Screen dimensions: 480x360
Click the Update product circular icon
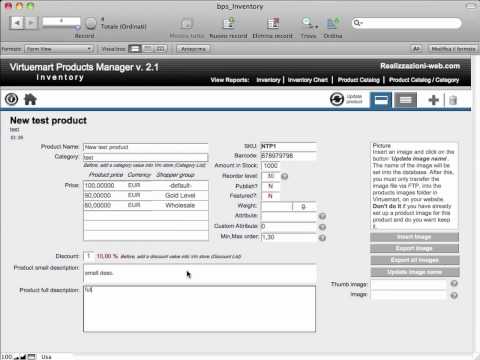[337, 99]
